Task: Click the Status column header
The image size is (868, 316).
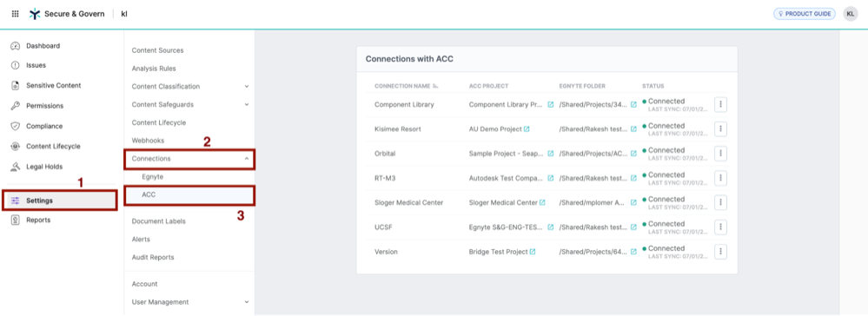Action: click(653, 86)
